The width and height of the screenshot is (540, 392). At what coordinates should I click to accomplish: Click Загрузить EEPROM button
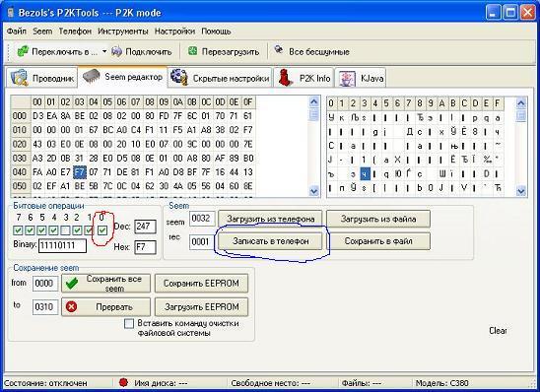coord(201,306)
